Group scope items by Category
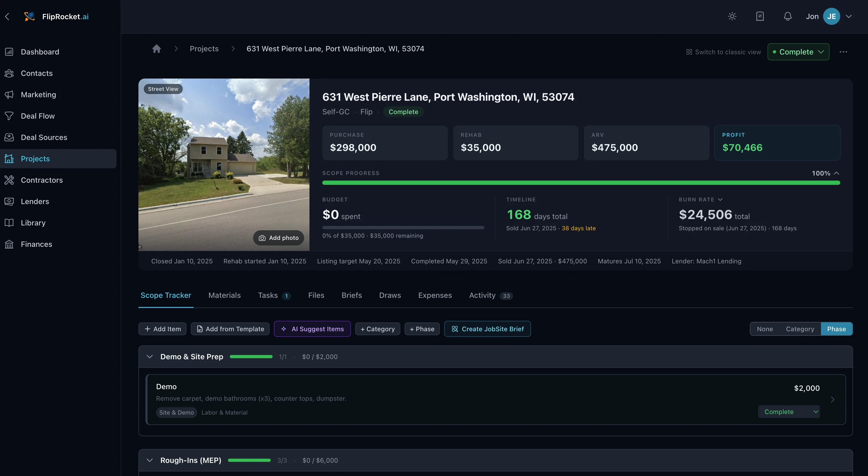This screenshot has width=868, height=476. pyautogui.click(x=800, y=329)
